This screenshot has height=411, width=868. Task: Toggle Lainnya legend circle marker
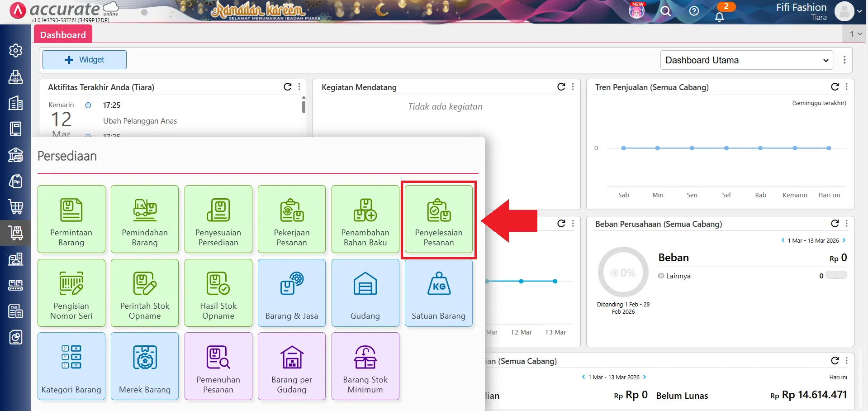[x=661, y=276]
